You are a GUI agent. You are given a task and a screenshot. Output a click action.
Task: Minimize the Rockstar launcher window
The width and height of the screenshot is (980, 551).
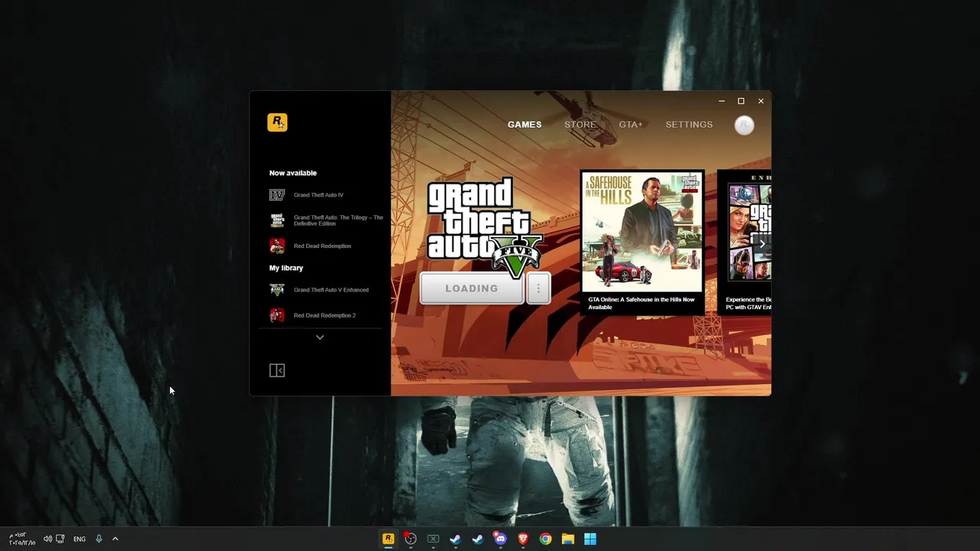click(x=721, y=101)
